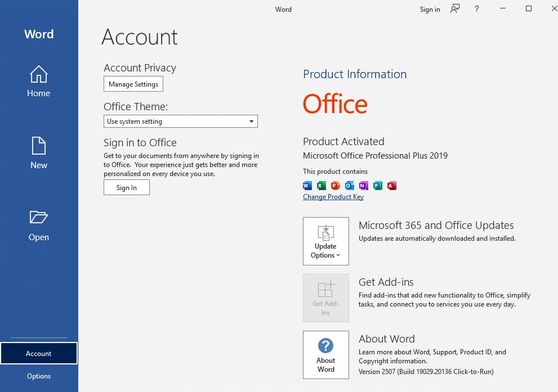Open Help with the question mark icon

[476, 9]
